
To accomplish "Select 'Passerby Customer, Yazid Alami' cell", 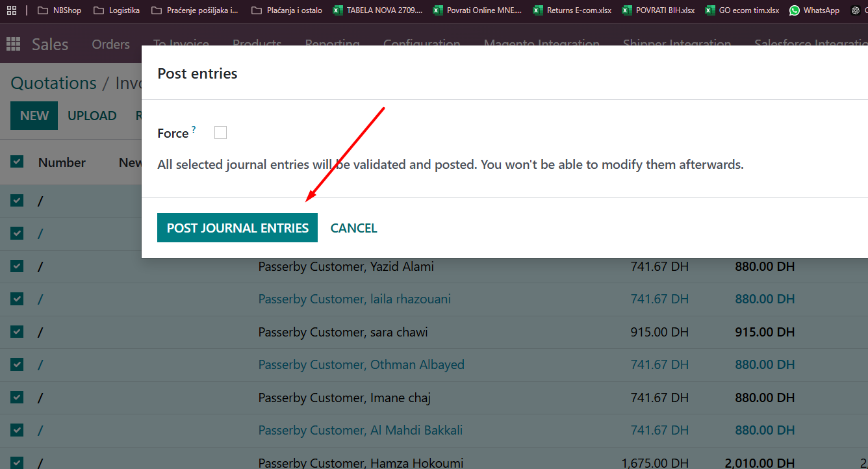I will coord(346,266).
